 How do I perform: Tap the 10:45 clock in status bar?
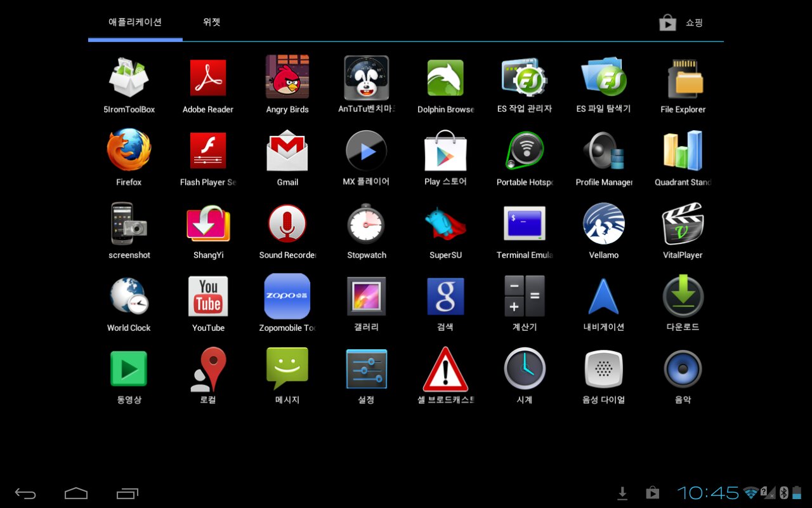(708, 493)
